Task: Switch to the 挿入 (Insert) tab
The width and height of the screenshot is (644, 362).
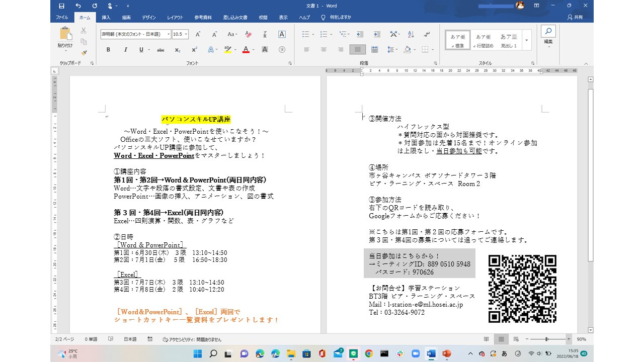Action: 106,17
